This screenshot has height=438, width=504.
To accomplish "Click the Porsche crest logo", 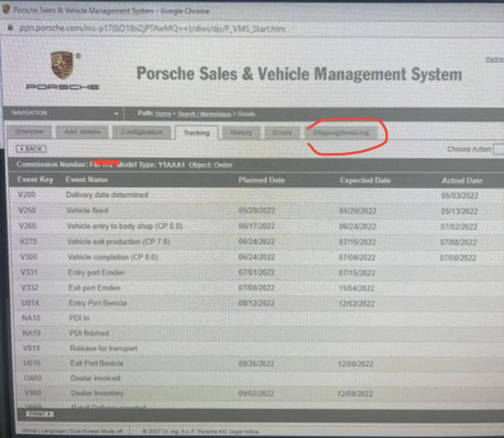I will click(62, 65).
